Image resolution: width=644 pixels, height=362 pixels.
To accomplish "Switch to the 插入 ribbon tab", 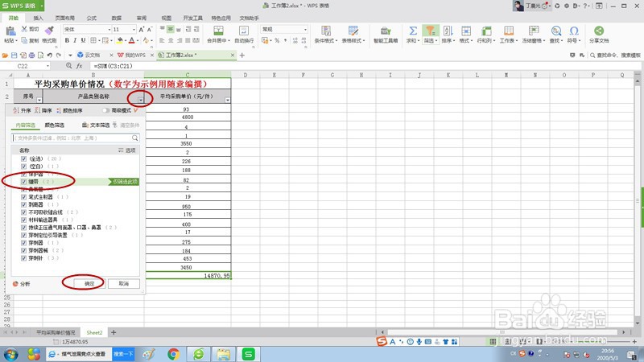I will 38,18.
